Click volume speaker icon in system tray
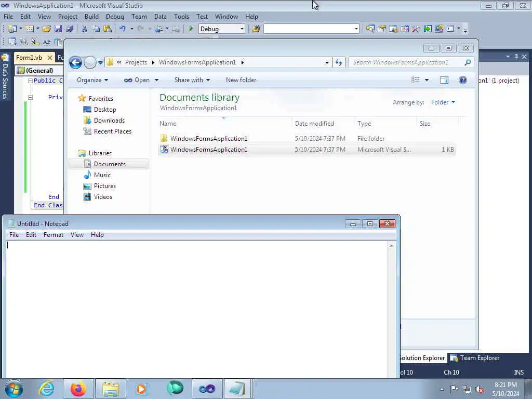This screenshot has height=399, width=532. pos(480,389)
